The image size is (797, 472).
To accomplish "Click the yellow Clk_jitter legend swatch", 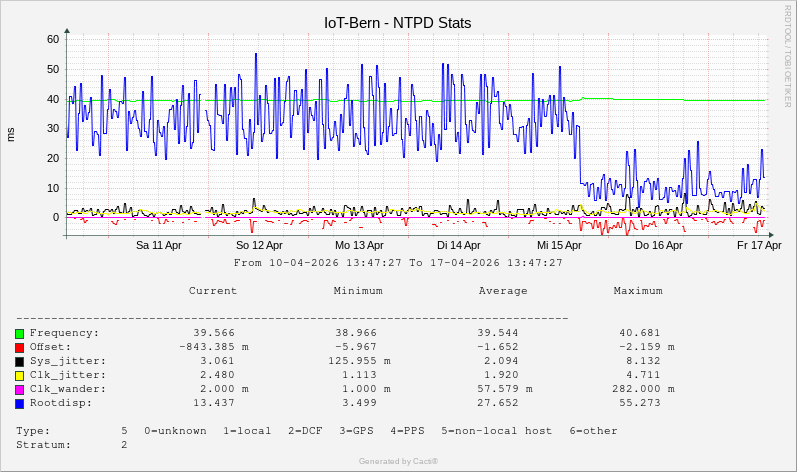I will [x=20, y=375].
